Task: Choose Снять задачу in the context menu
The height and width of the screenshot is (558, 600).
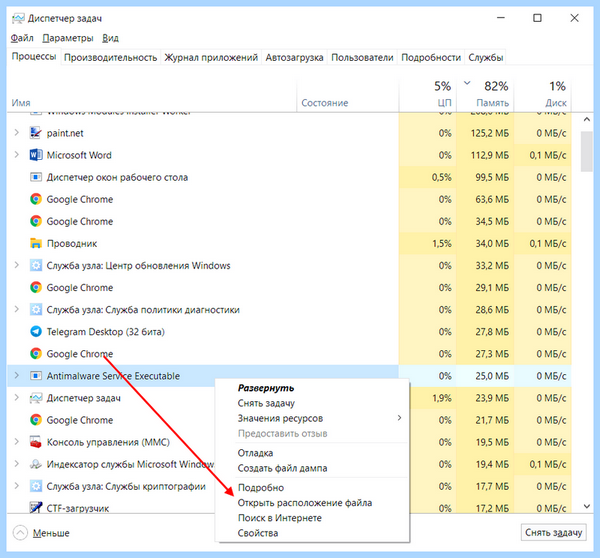Action: [x=312, y=403]
